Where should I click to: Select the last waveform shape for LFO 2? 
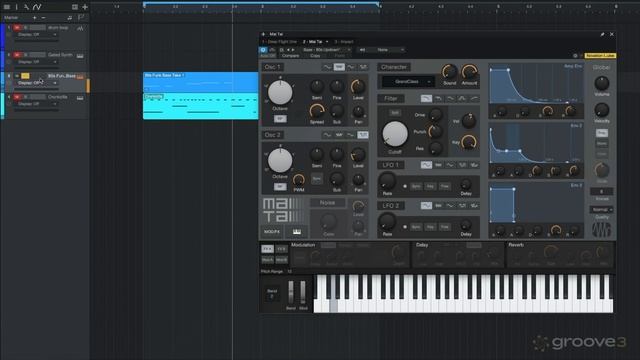tap(474, 206)
